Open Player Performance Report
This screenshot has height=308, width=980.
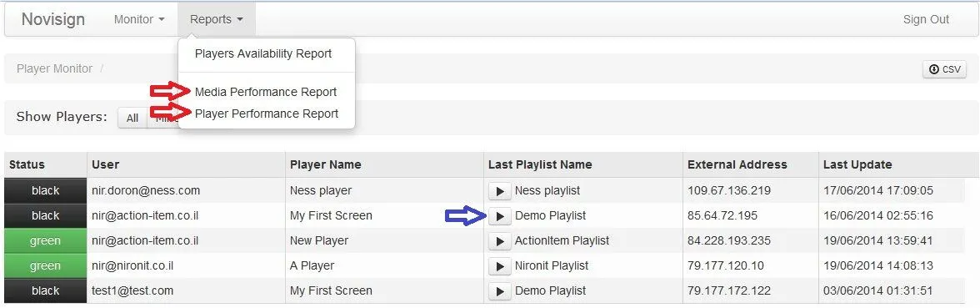[267, 114]
